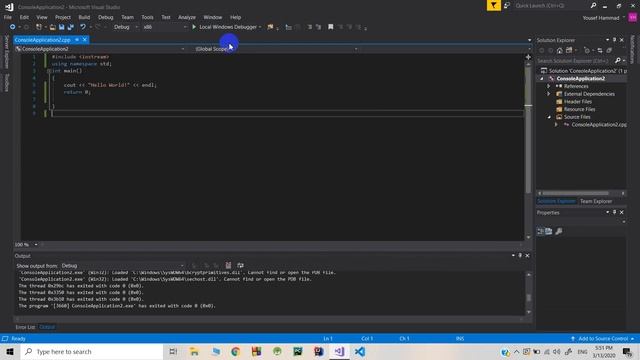Click the Alphabetical sort icon in Properties panel
640x360 pixels.
(x=549, y=231)
